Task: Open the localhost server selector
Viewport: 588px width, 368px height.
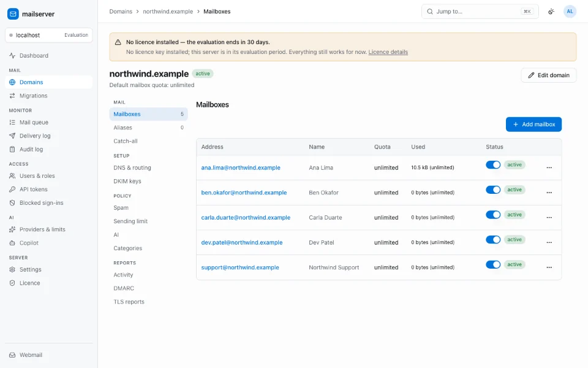Action: [x=49, y=36]
